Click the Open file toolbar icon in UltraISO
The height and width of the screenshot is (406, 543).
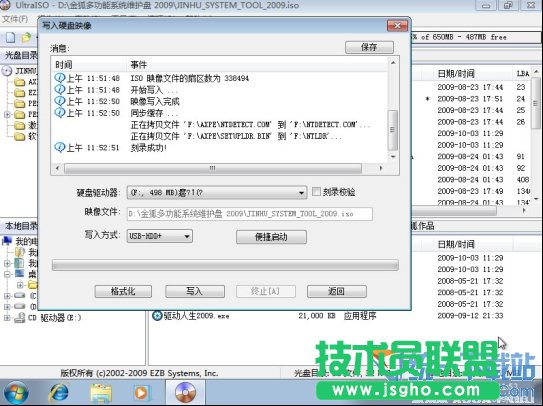click(x=26, y=37)
